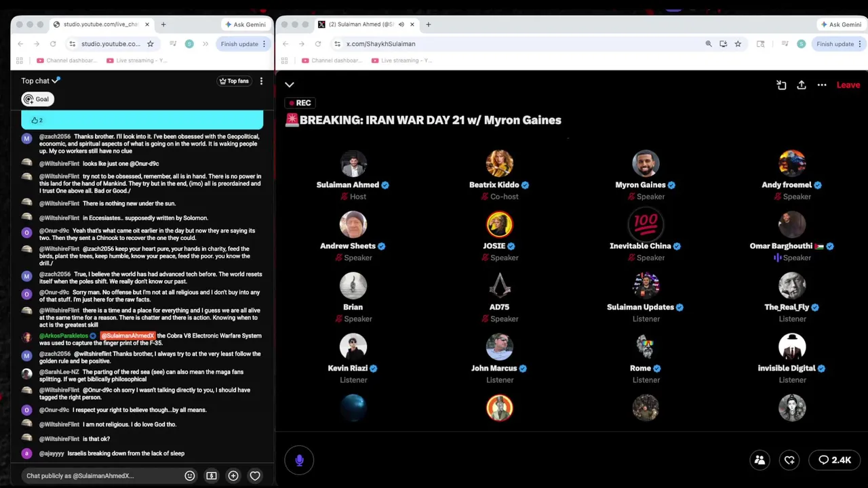Mute the microphone in the X Space
The height and width of the screenshot is (488, 868).
pyautogui.click(x=299, y=460)
